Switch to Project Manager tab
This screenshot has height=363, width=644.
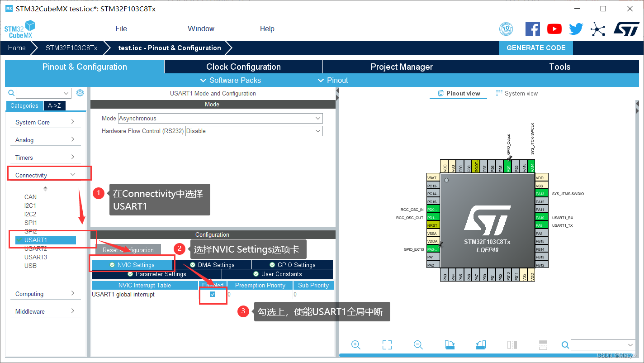pos(402,67)
